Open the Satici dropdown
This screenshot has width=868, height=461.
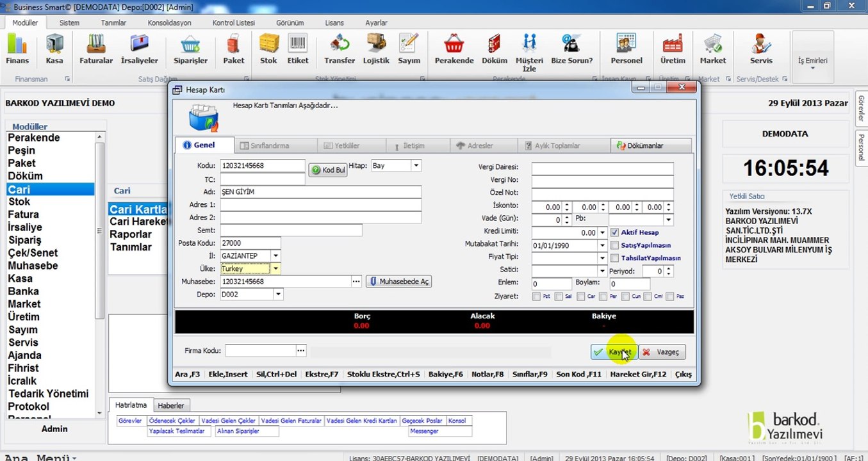602,271
